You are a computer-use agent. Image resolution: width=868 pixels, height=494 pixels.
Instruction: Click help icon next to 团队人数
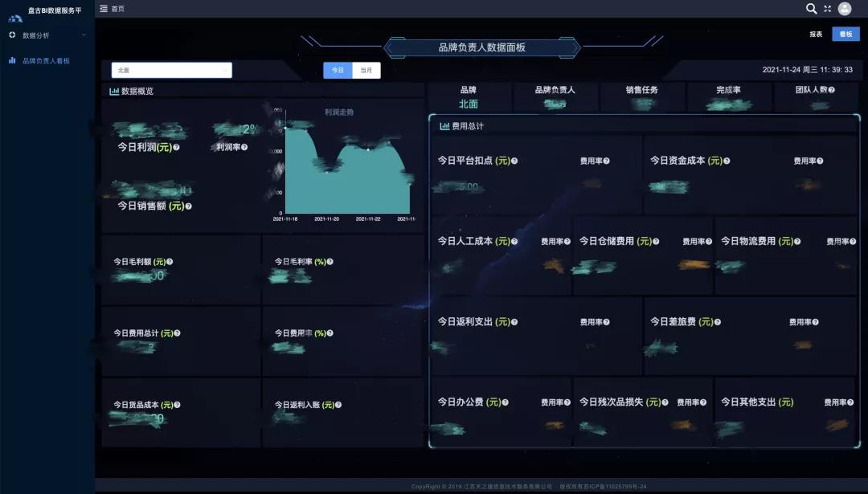tap(831, 90)
